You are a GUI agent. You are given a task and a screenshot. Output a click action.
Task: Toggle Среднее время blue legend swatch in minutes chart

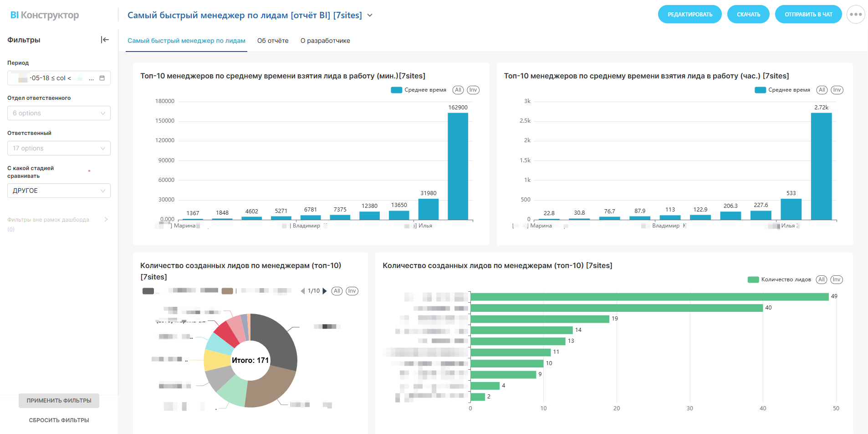point(396,90)
